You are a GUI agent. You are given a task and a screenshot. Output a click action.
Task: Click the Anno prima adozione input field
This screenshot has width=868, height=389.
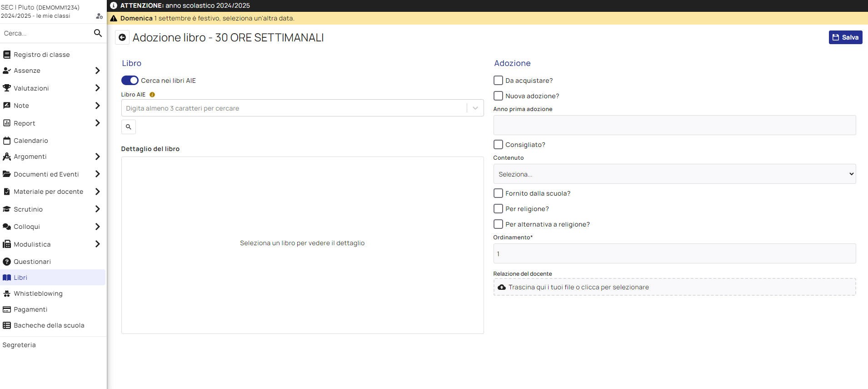pos(674,125)
